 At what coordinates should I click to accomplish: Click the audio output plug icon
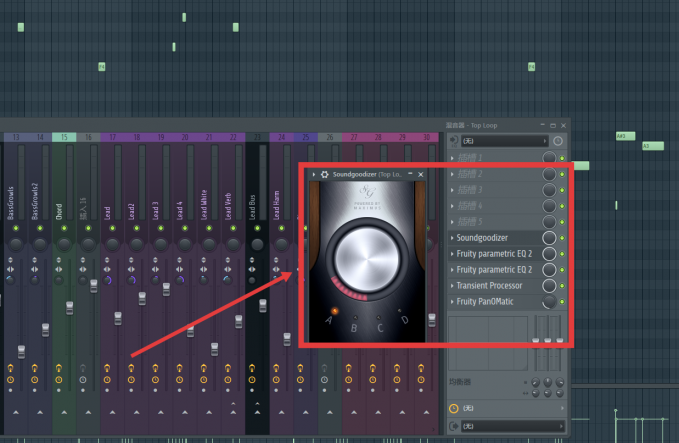(x=453, y=426)
